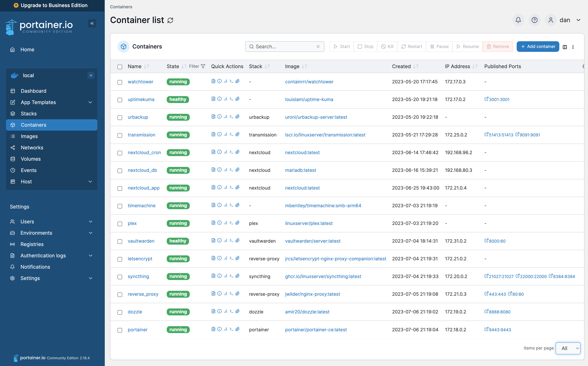Collapse the sidebar with the double-arrow icon
588x366 pixels.
click(x=92, y=23)
